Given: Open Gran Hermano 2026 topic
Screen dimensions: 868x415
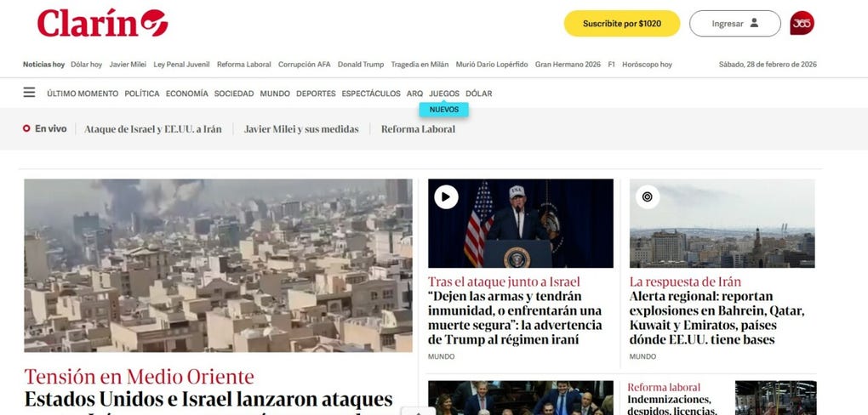Looking at the screenshot, I should pyautogui.click(x=568, y=64).
